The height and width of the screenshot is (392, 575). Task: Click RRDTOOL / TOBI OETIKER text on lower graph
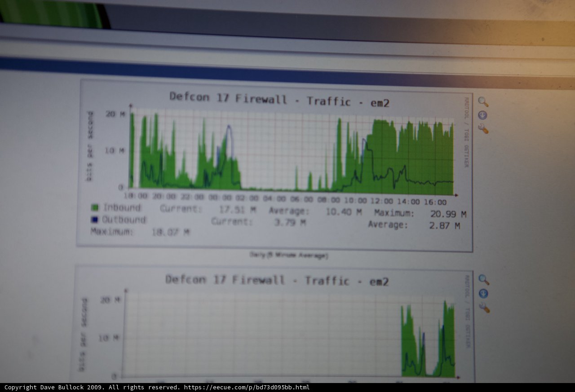468,312
